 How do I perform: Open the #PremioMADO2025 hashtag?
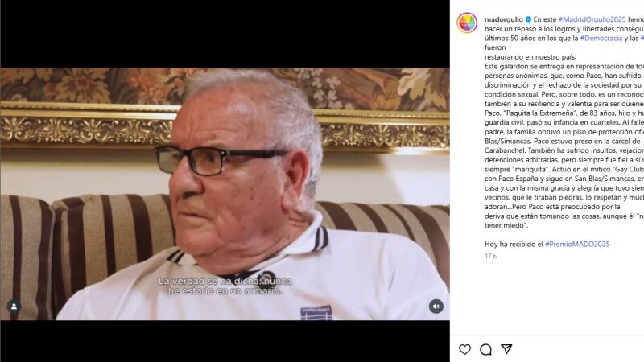pyautogui.click(x=577, y=244)
